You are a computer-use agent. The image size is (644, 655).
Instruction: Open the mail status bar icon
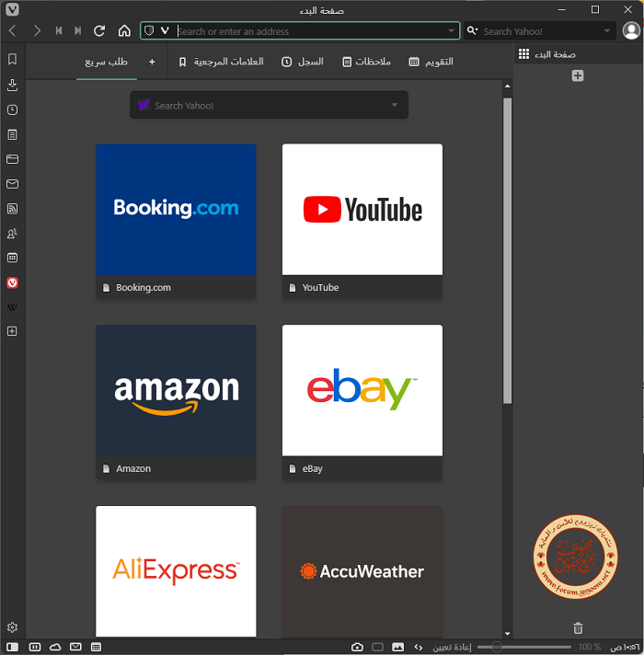point(75,647)
